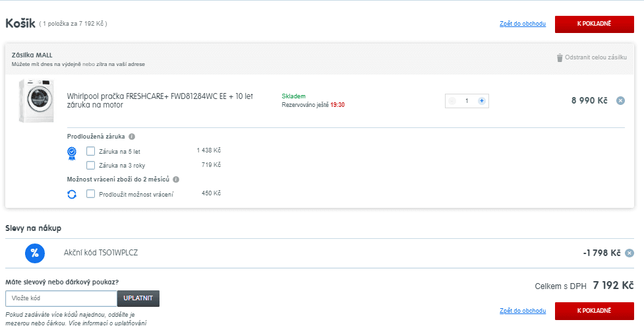Click the quantity field showing 1
This screenshot has height=326, width=644.
coord(467,101)
